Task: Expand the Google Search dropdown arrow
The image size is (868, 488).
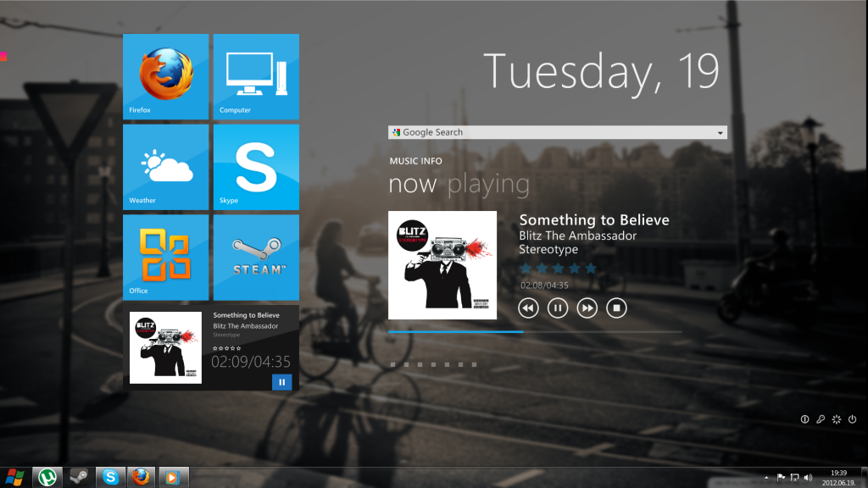Action: coord(721,133)
